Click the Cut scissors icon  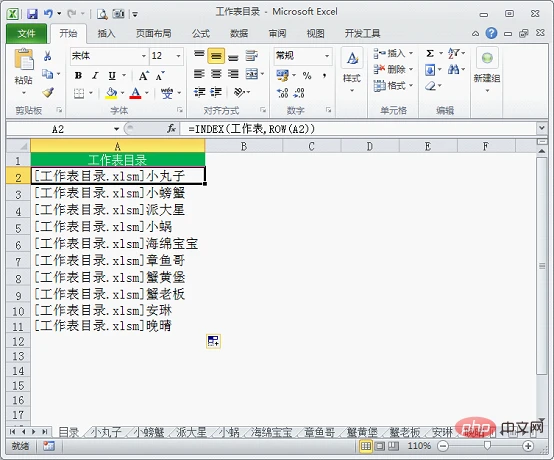click(47, 56)
